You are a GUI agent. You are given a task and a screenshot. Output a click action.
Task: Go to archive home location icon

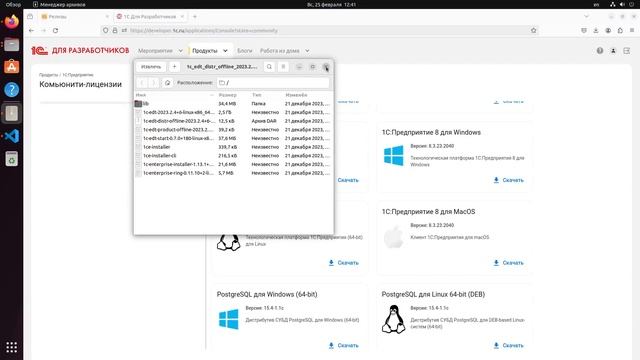coord(167,83)
